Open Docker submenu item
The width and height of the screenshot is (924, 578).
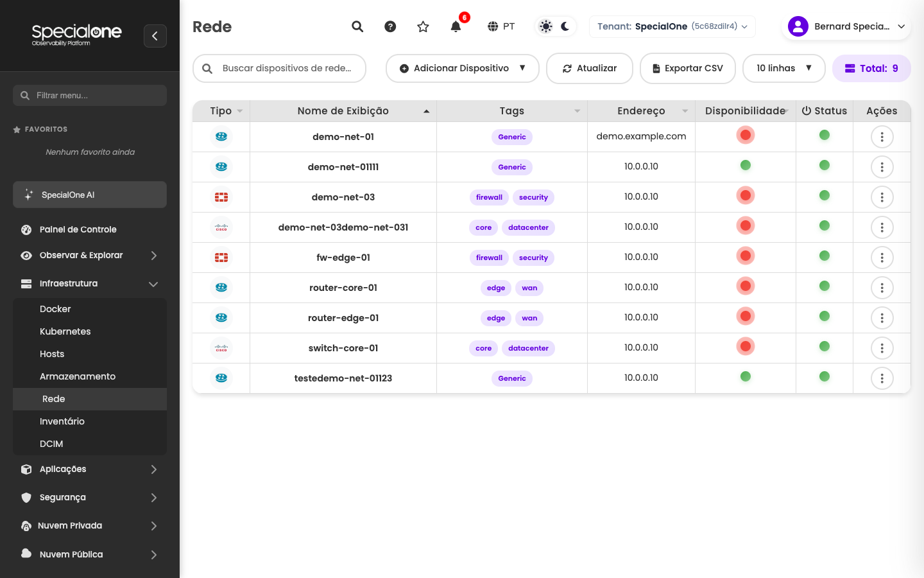pyautogui.click(x=90, y=309)
